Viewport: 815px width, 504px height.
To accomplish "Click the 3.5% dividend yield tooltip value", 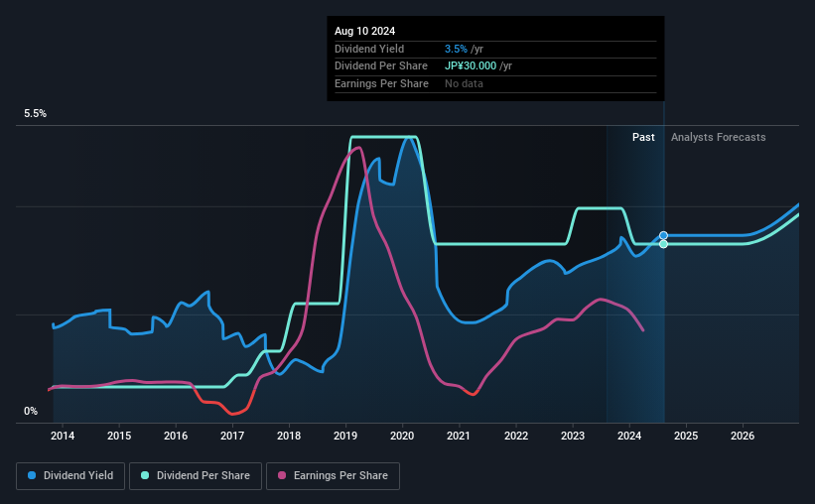I will 456,49.
